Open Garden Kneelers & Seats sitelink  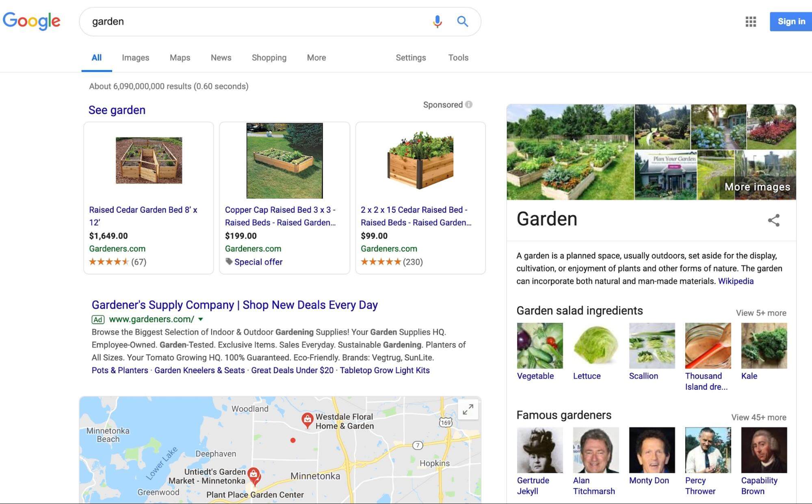[x=199, y=370]
